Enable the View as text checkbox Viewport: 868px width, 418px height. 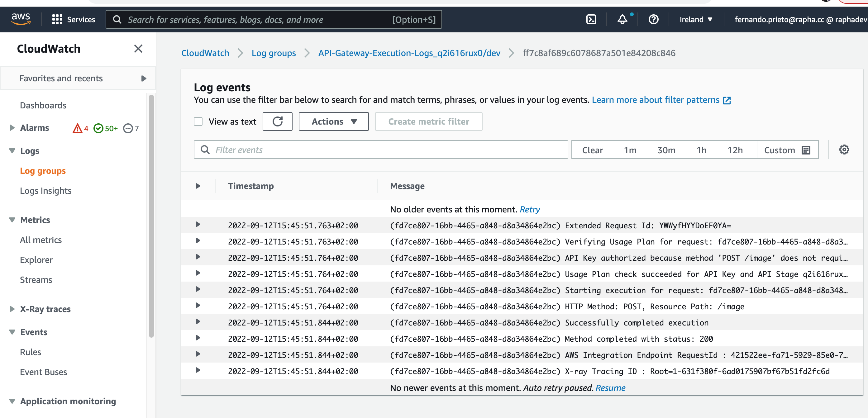(x=198, y=121)
